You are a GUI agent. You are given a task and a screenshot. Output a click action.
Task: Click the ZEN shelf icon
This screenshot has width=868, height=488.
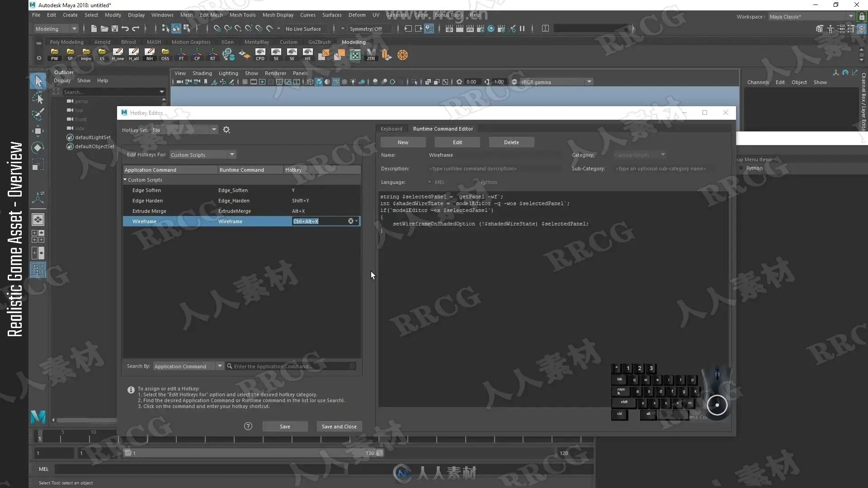371,55
